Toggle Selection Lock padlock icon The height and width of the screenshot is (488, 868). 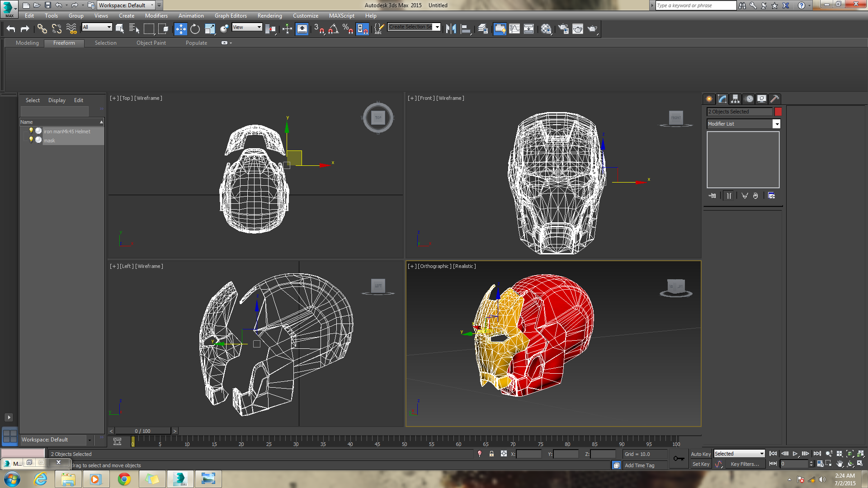coord(491,454)
